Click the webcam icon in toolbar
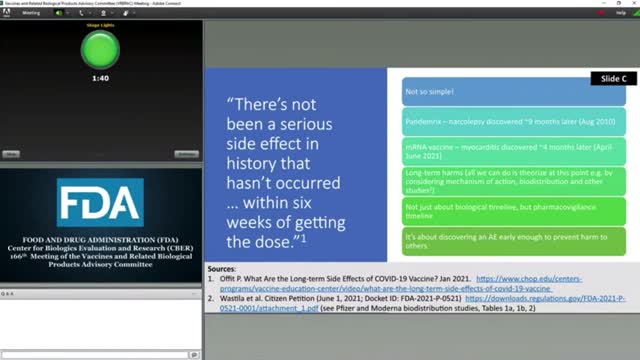 point(104,13)
